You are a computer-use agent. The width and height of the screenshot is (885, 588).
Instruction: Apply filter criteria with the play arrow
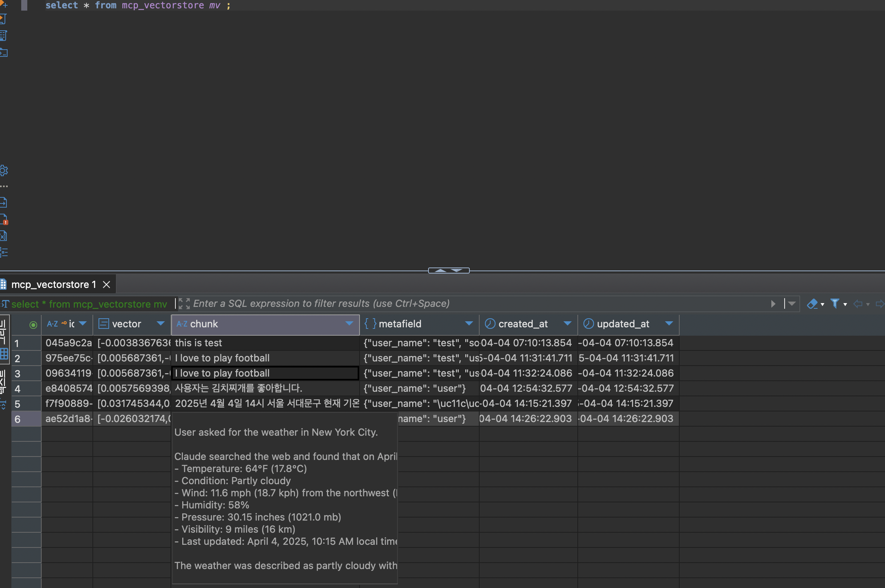tap(773, 304)
